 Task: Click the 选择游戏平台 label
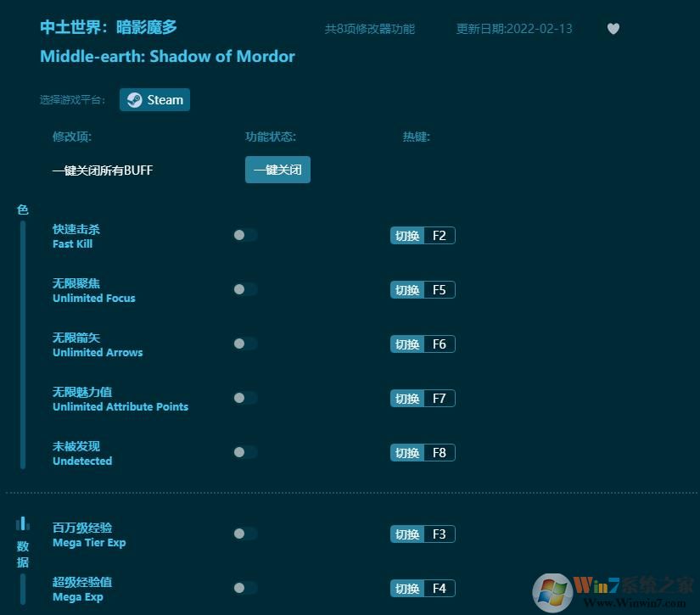pyautogui.click(x=72, y=99)
